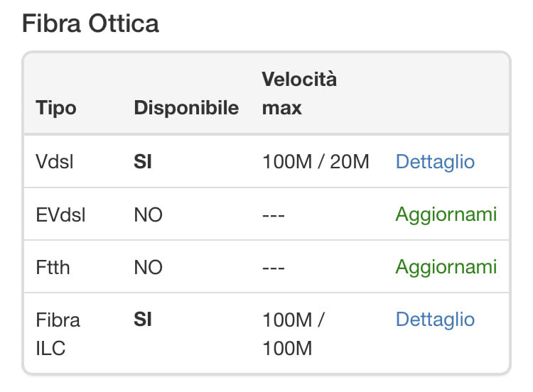
Task: Click the Fibra ILC type cell
Action: pos(58,334)
